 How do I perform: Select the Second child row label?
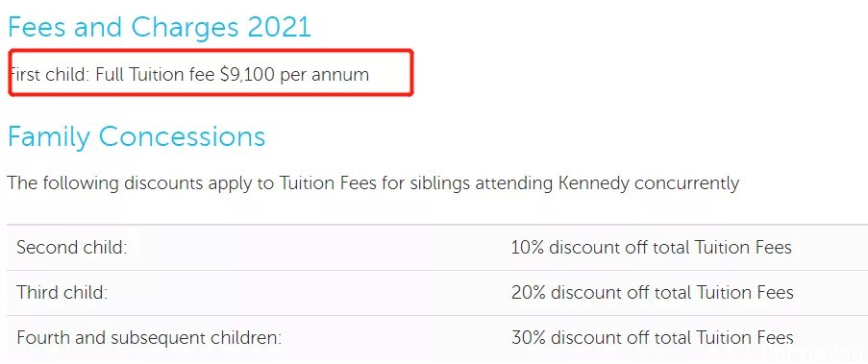click(x=72, y=247)
